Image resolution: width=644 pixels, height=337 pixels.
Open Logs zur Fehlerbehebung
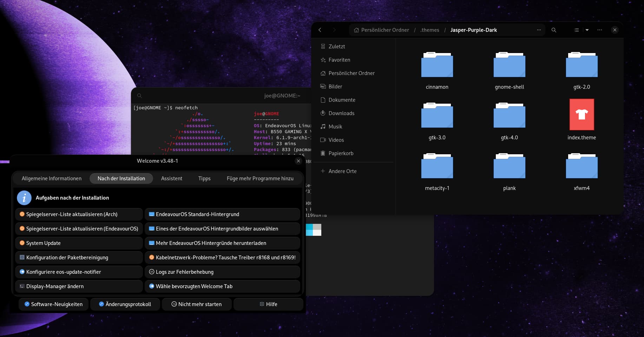(x=222, y=272)
